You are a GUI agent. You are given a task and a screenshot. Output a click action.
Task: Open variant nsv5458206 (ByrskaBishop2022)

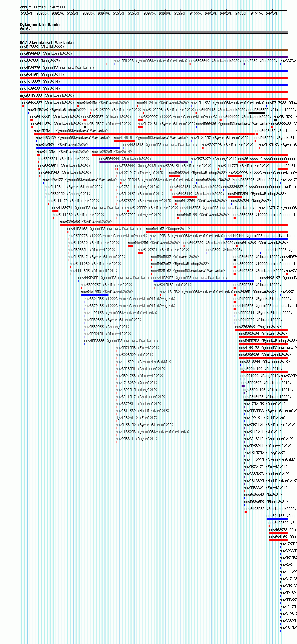tap(57, 110)
